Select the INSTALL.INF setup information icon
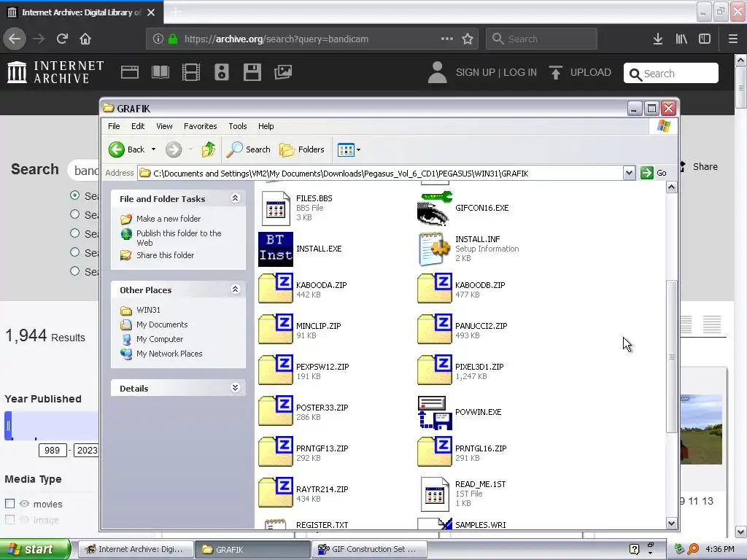The height and width of the screenshot is (560, 747). pyautogui.click(x=434, y=249)
